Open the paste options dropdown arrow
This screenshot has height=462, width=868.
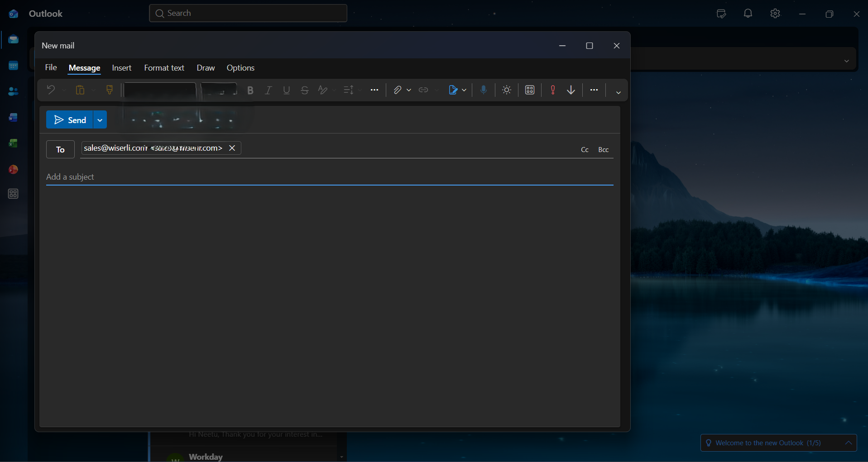(x=93, y=90)
